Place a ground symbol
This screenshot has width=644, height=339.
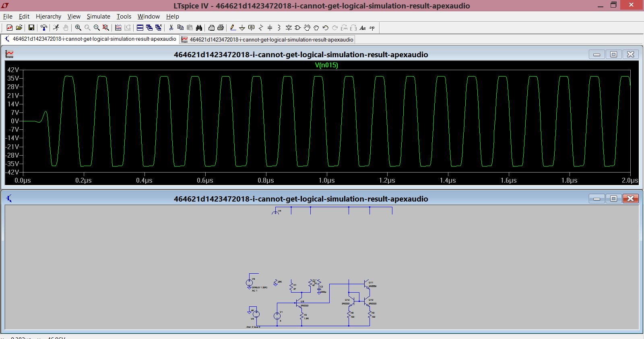(242, 28)
